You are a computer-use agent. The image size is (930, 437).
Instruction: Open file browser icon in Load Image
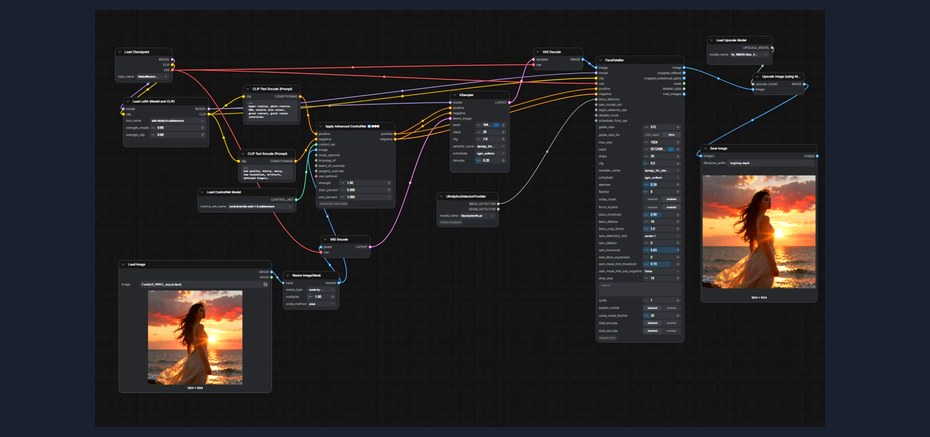[x=265, y=285]
